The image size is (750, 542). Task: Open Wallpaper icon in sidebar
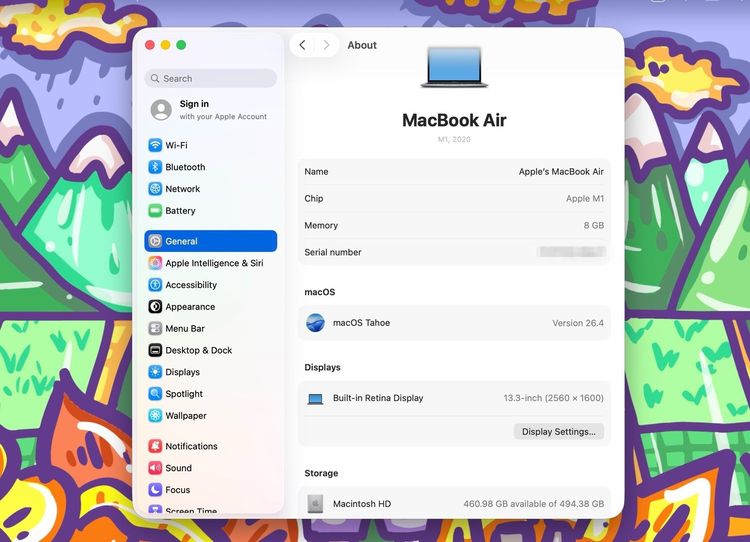point(155,416)
